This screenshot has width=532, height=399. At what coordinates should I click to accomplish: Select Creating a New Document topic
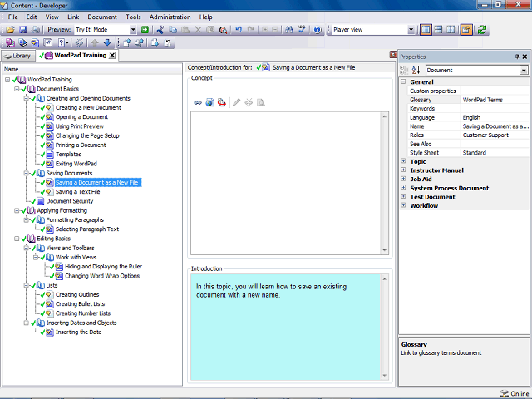pos(88,107)
